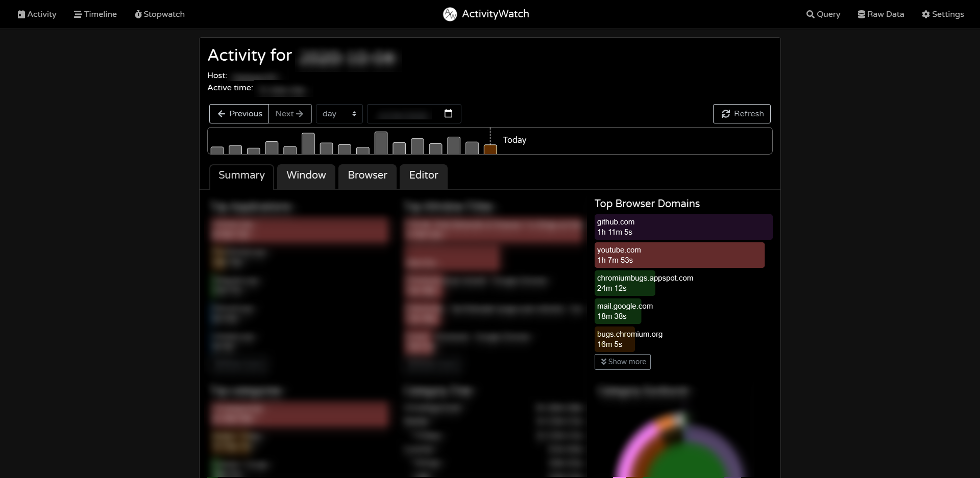Switch to the Browser tab
The width and height of the screenshot is (980, 478).
coord(367,176)
